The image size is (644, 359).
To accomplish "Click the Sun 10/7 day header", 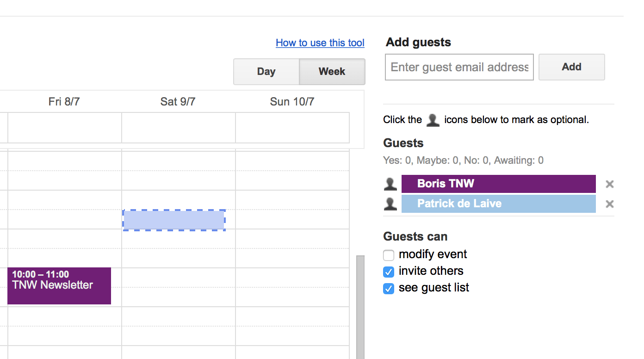I will coord(292,102).
